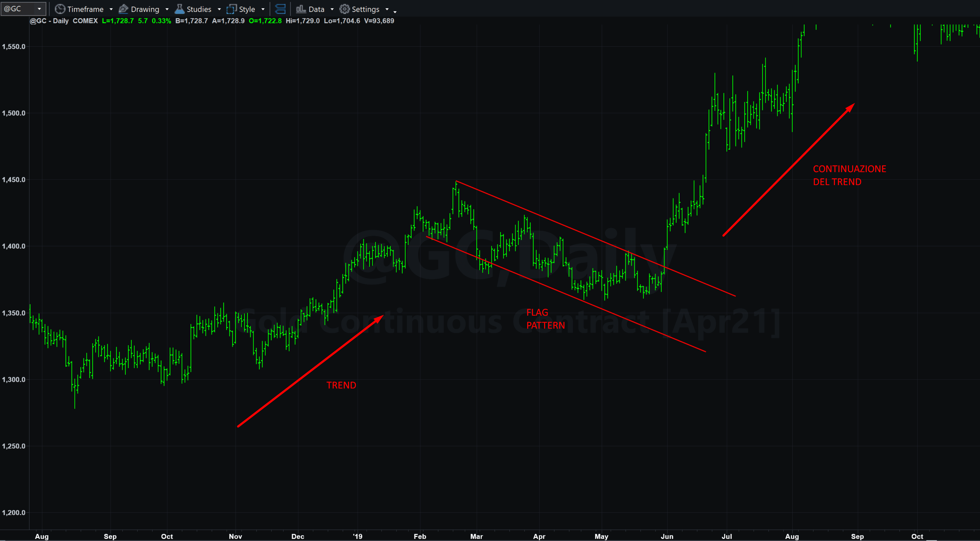Click the '@GC - Daily' chart title text
The width and height of the screenshot is (980, 541).
point(49,21)
